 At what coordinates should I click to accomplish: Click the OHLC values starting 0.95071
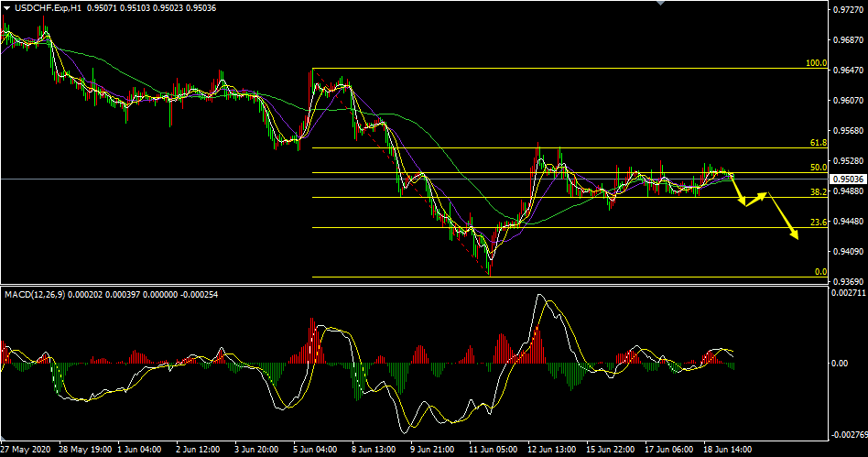click(152, 8)
